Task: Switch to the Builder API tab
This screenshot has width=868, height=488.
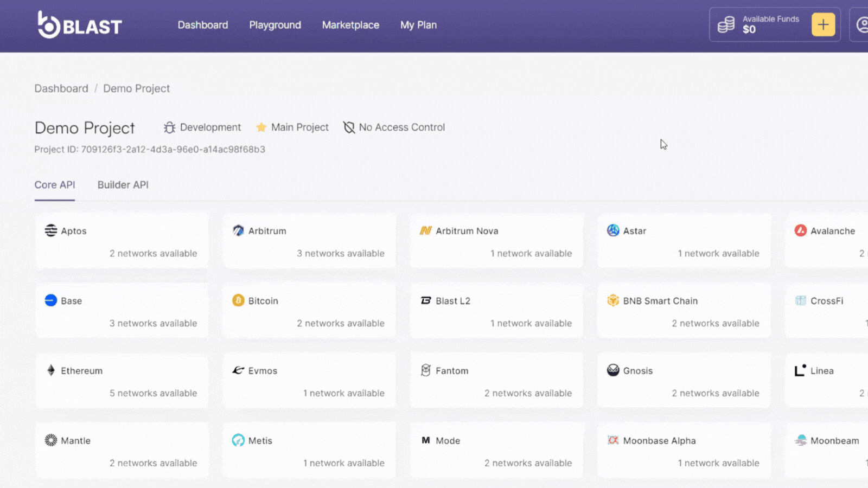Action: [x=123, y=185]
